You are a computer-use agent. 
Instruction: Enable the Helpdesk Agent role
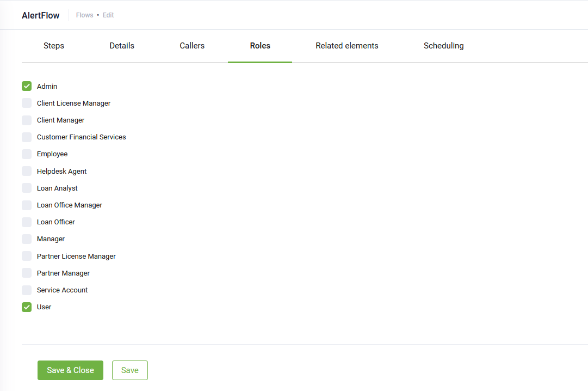(27, 171)
